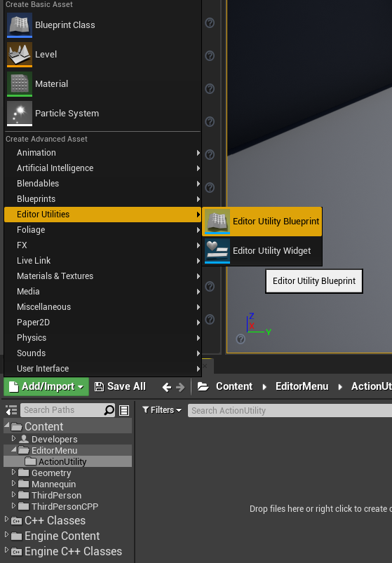The image size is (392, 563).
Task: Expand the Engine Content tree node
Action: click(6, 535)
